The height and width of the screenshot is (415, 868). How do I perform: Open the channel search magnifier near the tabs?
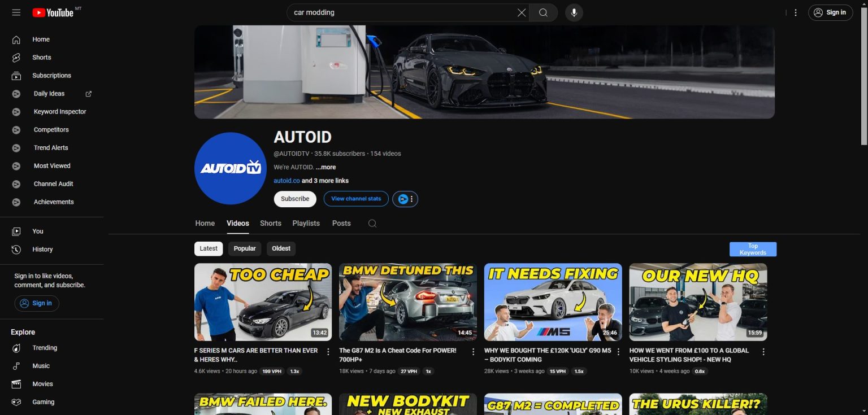pyautogui.click(x=372, y=223)
